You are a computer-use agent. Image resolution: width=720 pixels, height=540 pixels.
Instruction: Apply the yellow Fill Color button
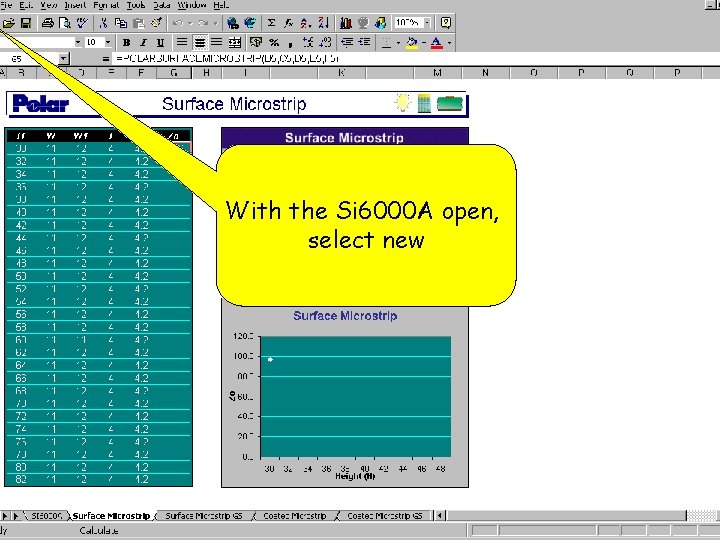click(x=412, y=43)
